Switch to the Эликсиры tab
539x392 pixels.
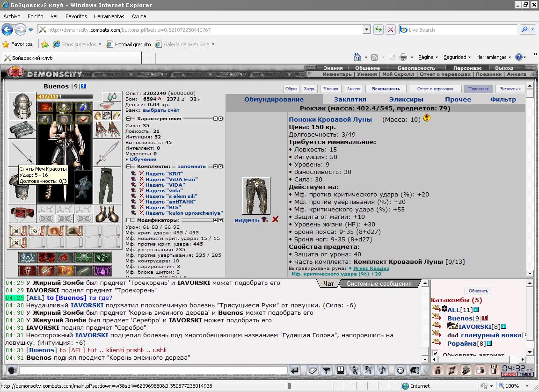[x=406, y=99]
